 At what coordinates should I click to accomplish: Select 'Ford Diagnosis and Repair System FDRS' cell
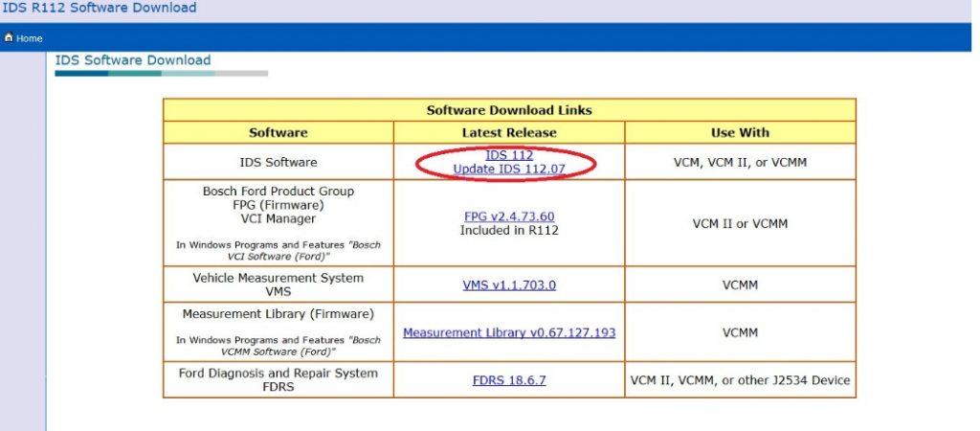278,379
